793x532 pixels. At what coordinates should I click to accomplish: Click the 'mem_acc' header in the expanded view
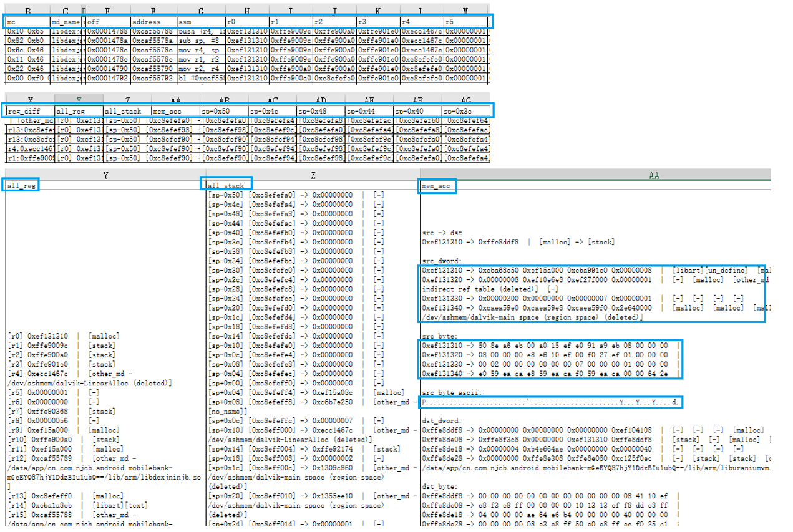[x=437, y=186]
